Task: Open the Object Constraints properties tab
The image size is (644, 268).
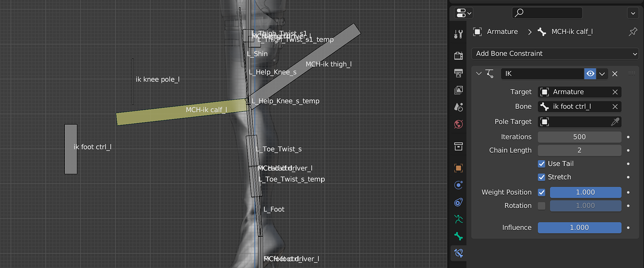Action: pyautogui.click(x=458, y=202)
